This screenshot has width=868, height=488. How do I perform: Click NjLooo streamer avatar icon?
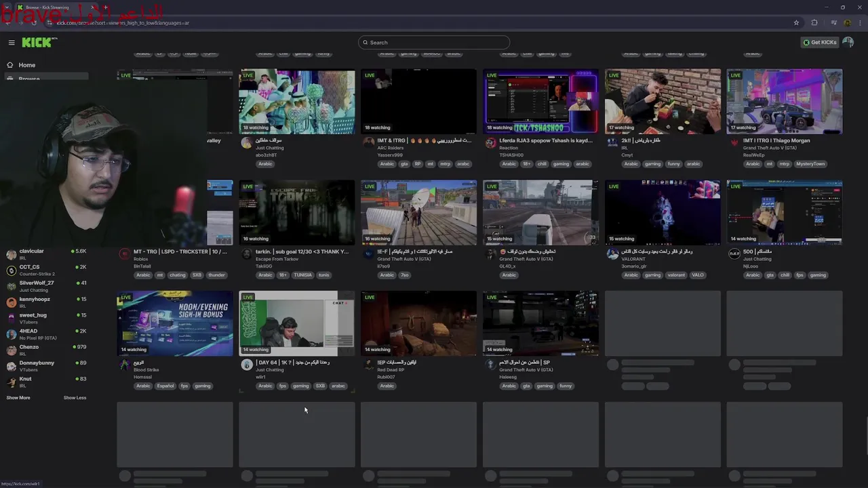[x=734, y=253]
